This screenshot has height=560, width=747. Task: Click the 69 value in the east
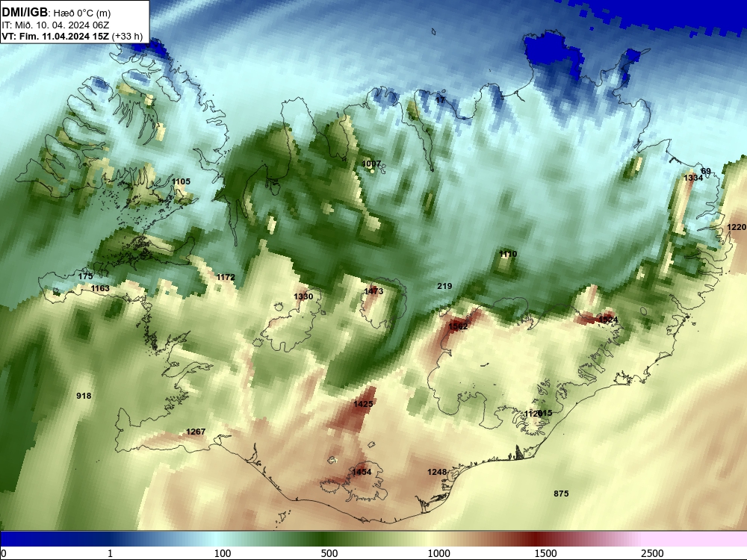click(x=706, y=171)
